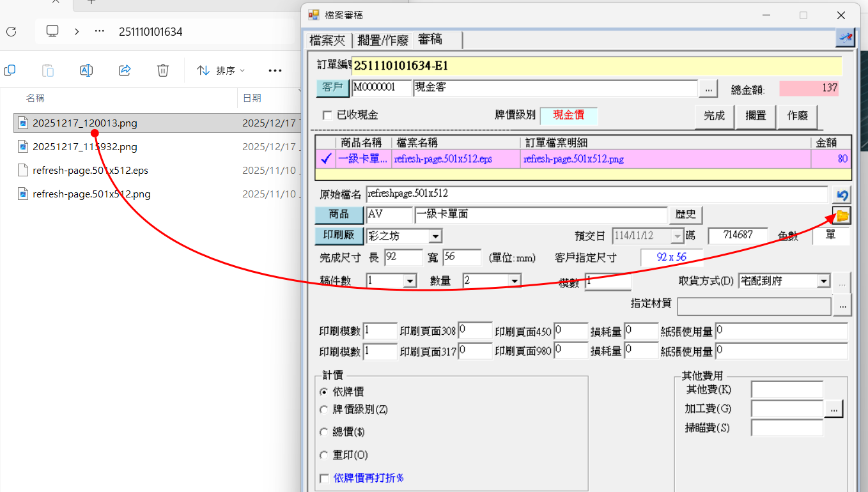Switch to the 擱置/作廢 tab
This screenshot has width=868, height=492.
[382, 40]
